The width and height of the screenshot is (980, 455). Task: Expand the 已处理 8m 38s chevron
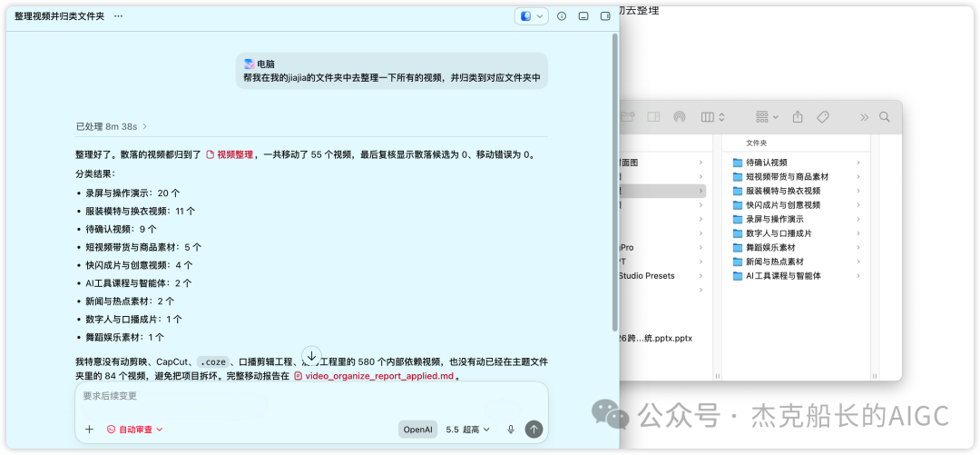(145, 126)
